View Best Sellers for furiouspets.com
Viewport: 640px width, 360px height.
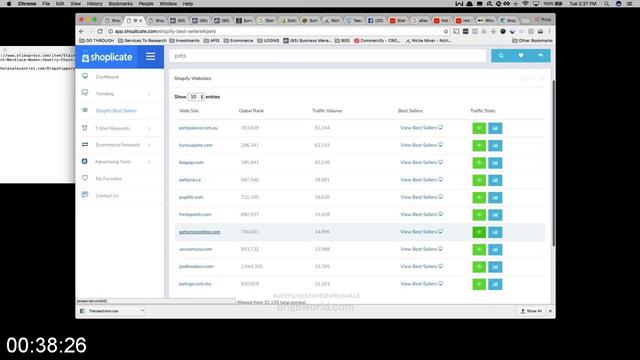(x=421, y=145)
